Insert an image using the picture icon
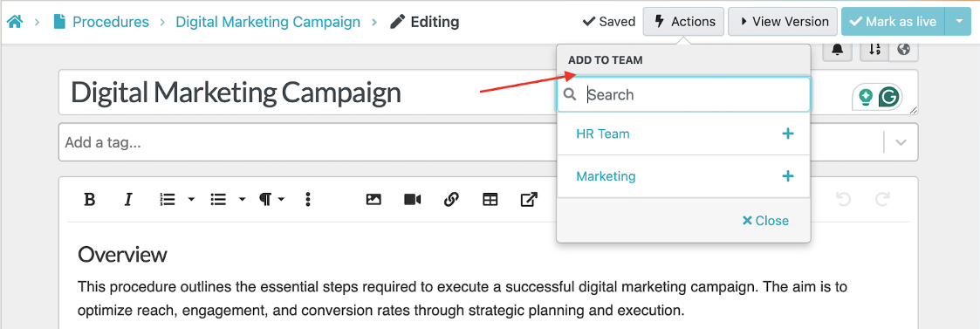Screen dimensions: 980x329 point(373,200)
